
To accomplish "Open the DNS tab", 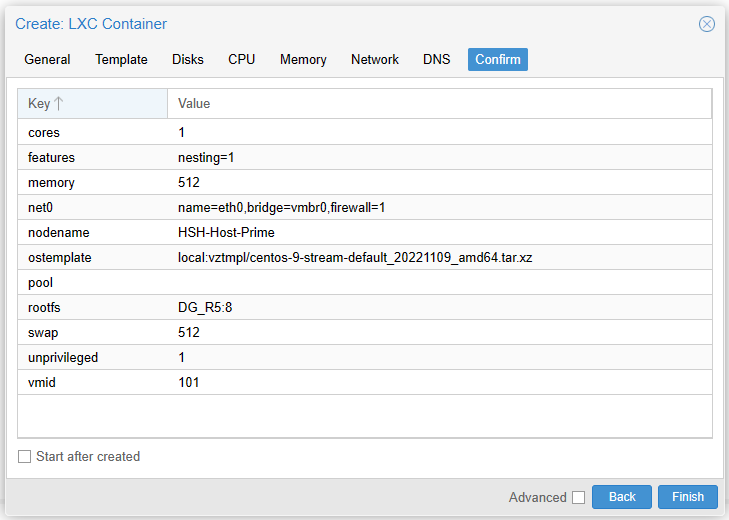I will (x=436, y=60).
